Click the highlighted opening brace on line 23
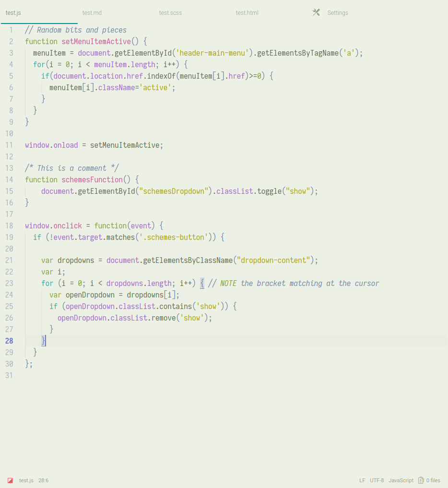The image size is (448, 488). [202, 283]
